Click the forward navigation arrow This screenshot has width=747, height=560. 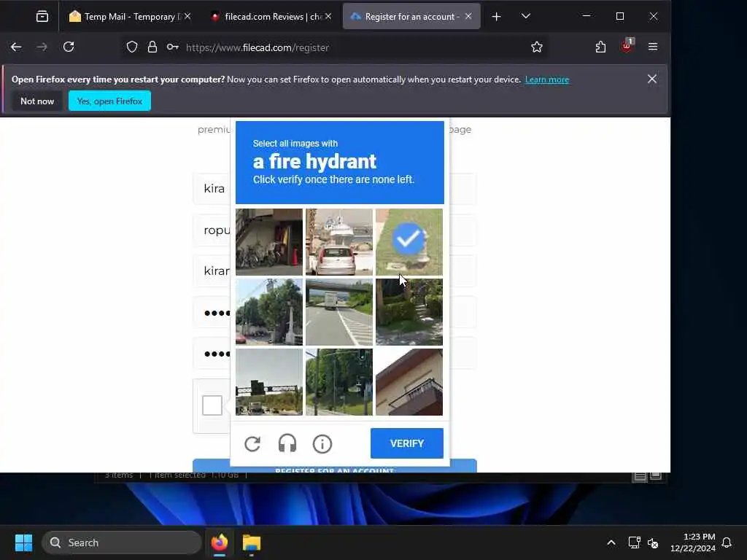42,47
